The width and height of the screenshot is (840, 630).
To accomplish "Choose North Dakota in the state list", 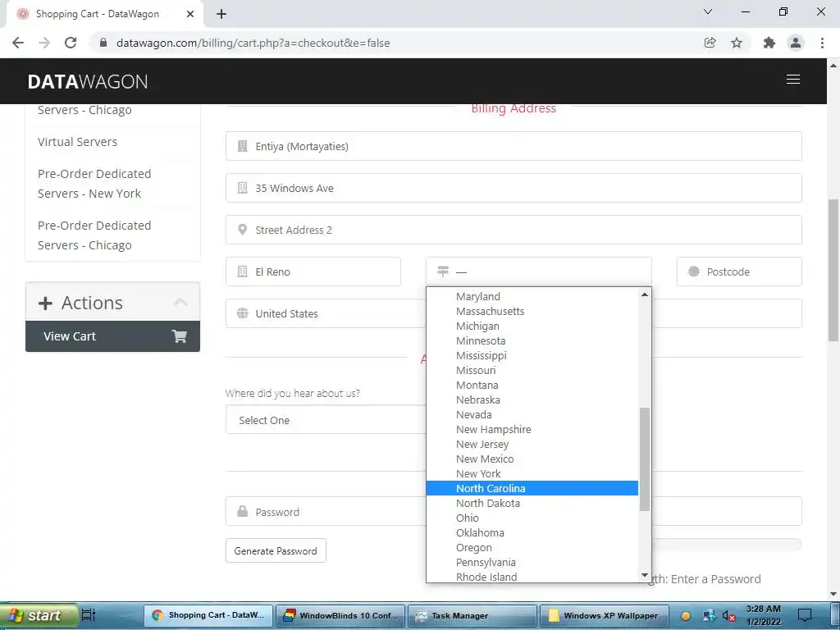I will click(x=532, y=504).
